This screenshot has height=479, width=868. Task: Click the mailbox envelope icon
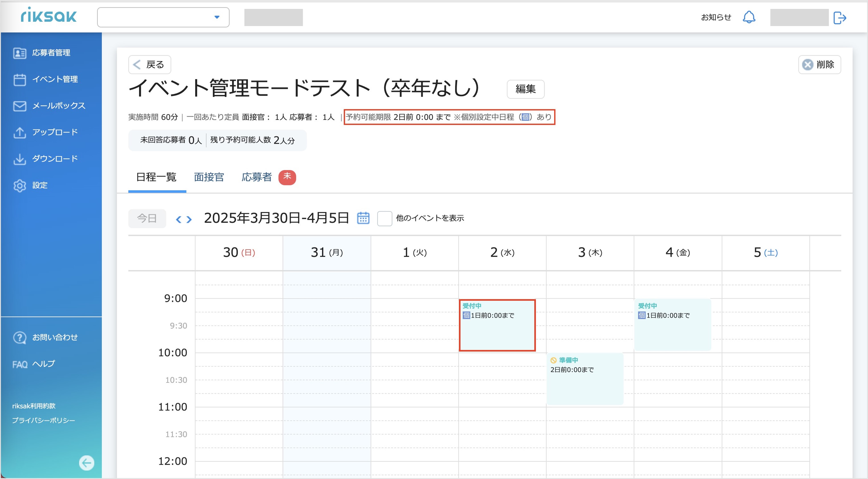[x=20, y=106]
